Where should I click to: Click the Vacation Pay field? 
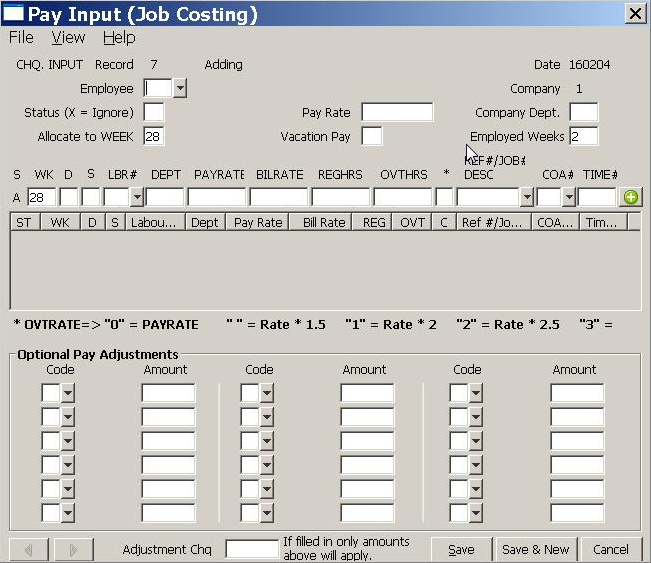pyautogui.click(x=372, y=136)
